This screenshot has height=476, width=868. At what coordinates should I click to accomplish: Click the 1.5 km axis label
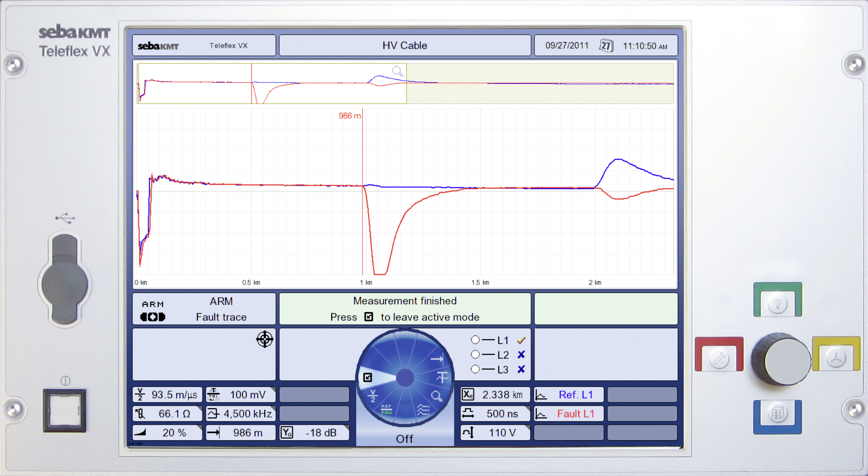point(480,282)
